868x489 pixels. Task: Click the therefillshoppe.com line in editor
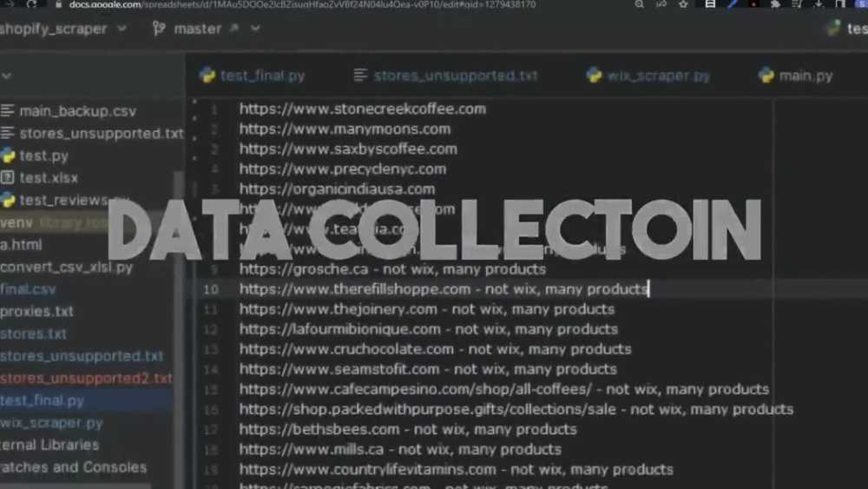coord(444,289)
